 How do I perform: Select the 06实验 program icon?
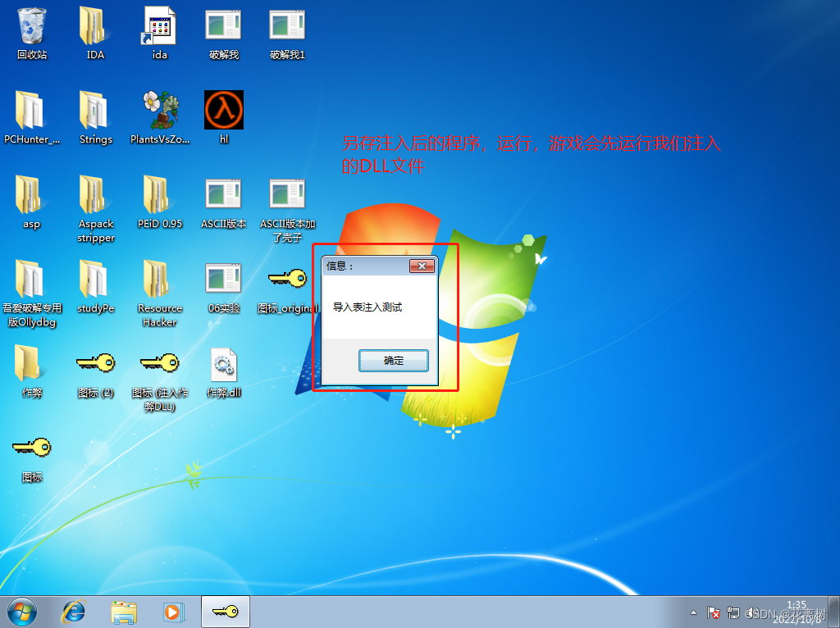[223, 279]
